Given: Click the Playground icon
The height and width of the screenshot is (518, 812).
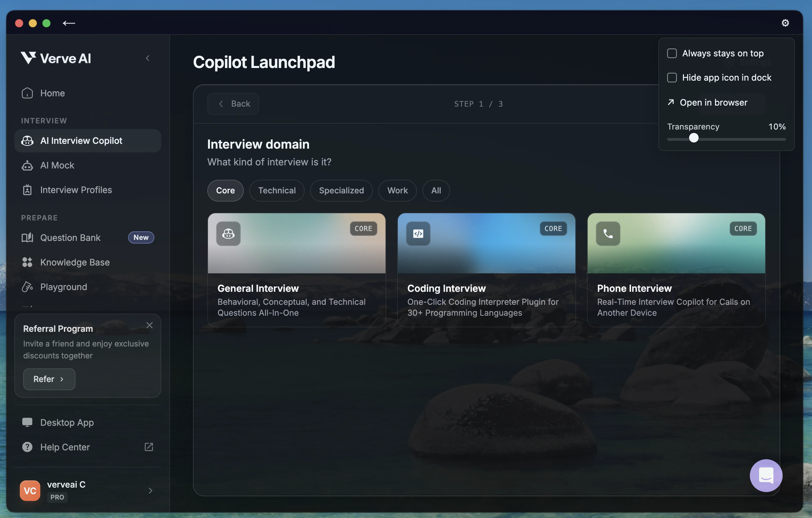Looking at the screenshot, I should pyautogui.click(x=27, y=287).
